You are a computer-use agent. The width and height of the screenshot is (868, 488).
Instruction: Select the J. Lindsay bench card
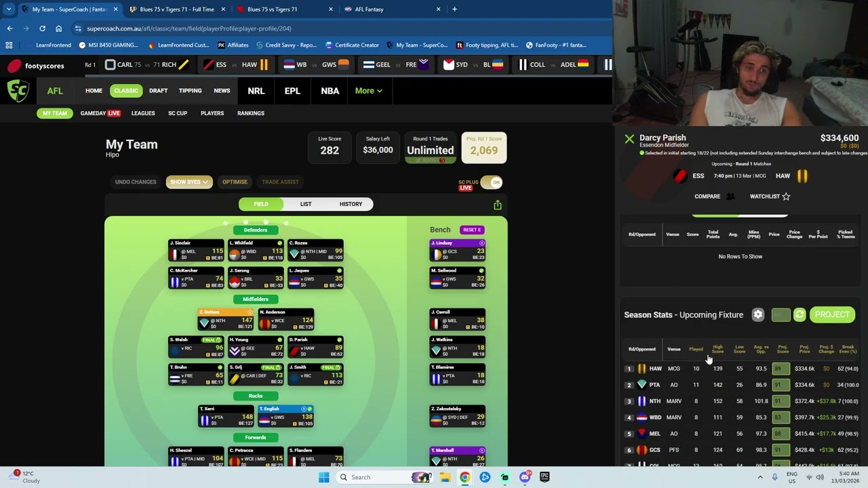tap(458, 251)
